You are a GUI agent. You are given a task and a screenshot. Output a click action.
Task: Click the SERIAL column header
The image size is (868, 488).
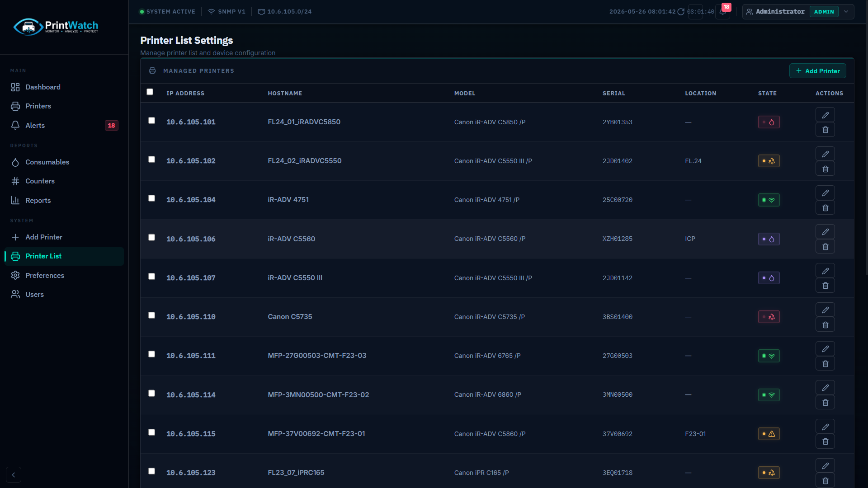[x=614, y=94]
